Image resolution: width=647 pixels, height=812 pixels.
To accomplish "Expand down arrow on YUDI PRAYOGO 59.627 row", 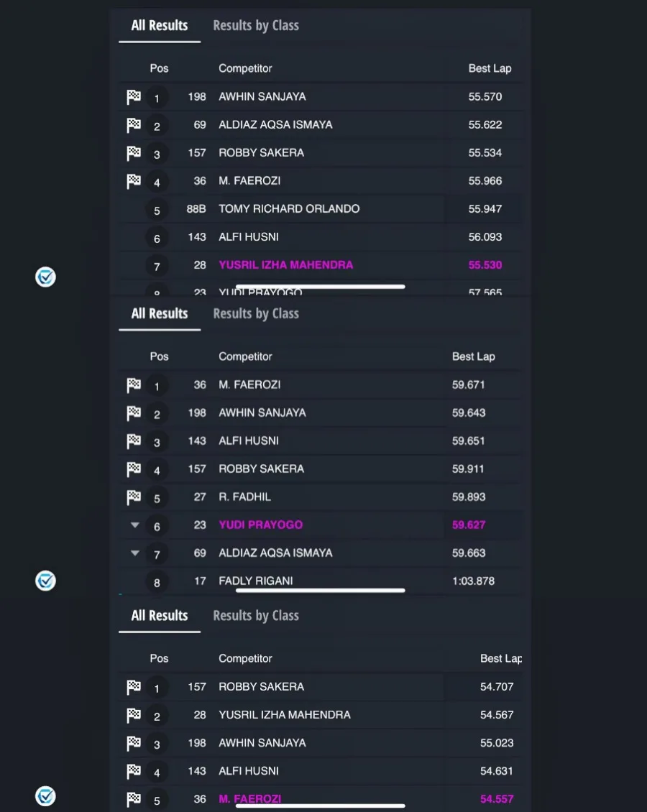I will click(134, 525).
